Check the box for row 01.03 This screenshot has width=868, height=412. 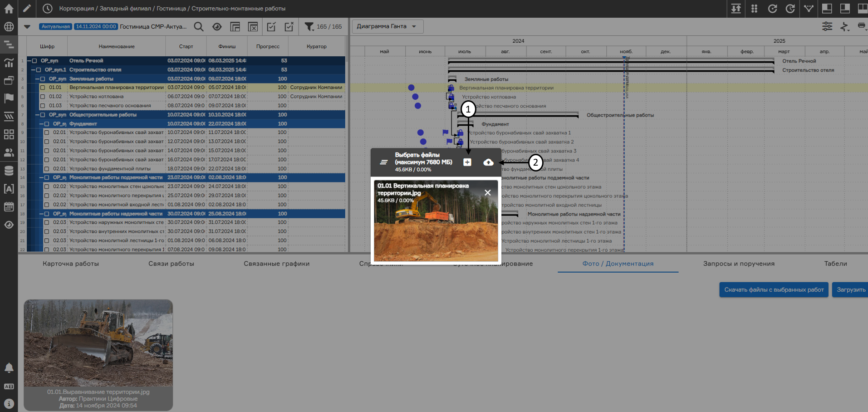point(43,106)
